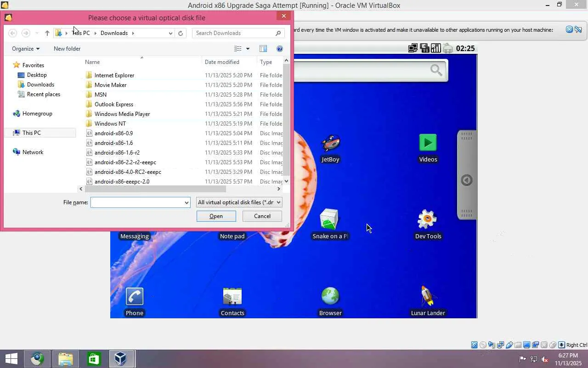Click the VirtualBox display status icon
This screenshot has width=588, height=368.
tap(526, 345)
